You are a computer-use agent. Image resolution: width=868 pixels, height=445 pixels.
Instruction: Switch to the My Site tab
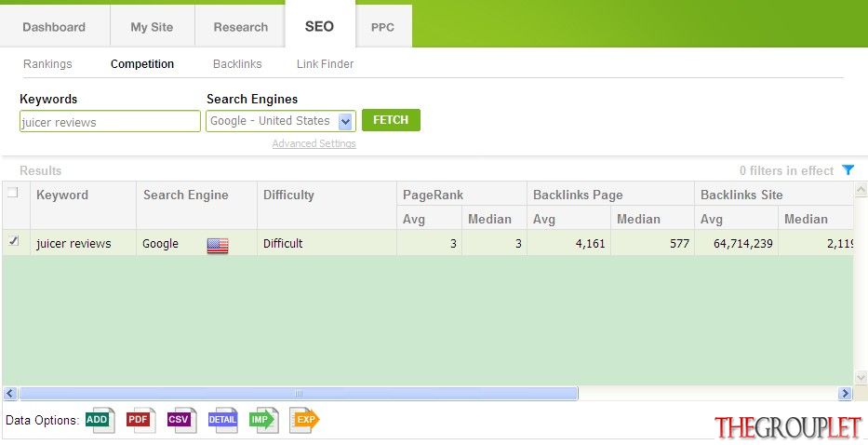pos(153,27)
